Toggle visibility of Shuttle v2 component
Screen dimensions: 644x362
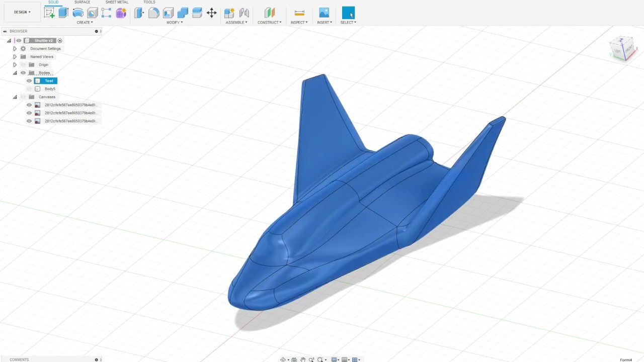(19, 41)
